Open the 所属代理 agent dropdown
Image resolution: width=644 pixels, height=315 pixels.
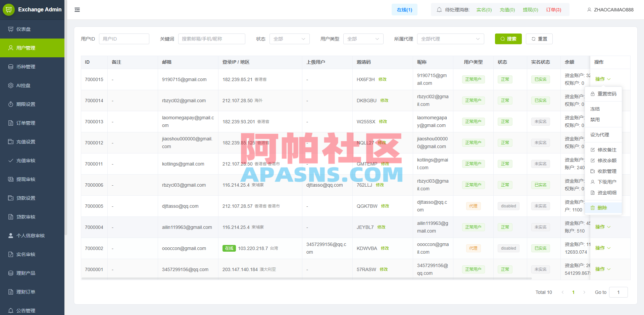450,39
